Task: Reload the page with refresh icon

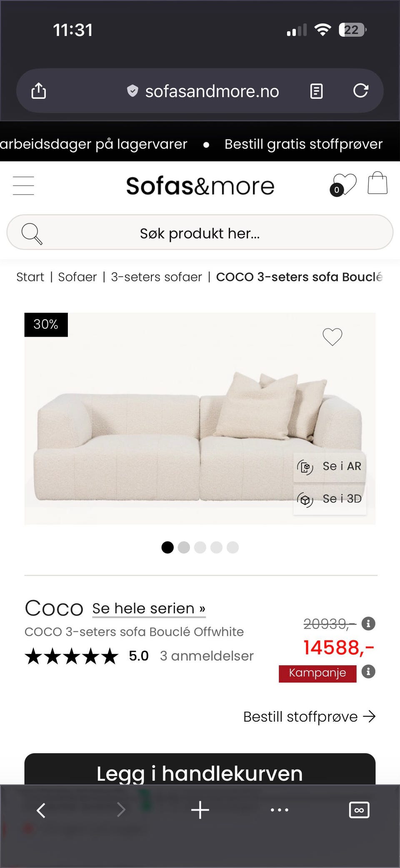Action: point(360,91)
